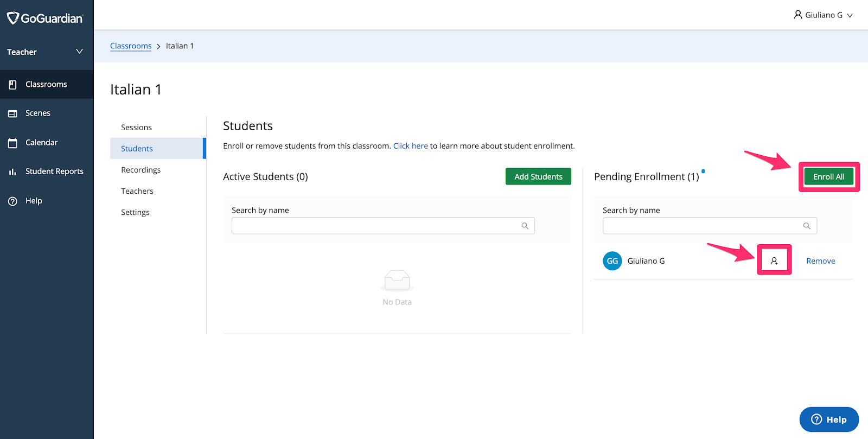Expand the Teacher role dropdown
The height and width of the screenshot is (439, 868).
click(x=79, y=52)
